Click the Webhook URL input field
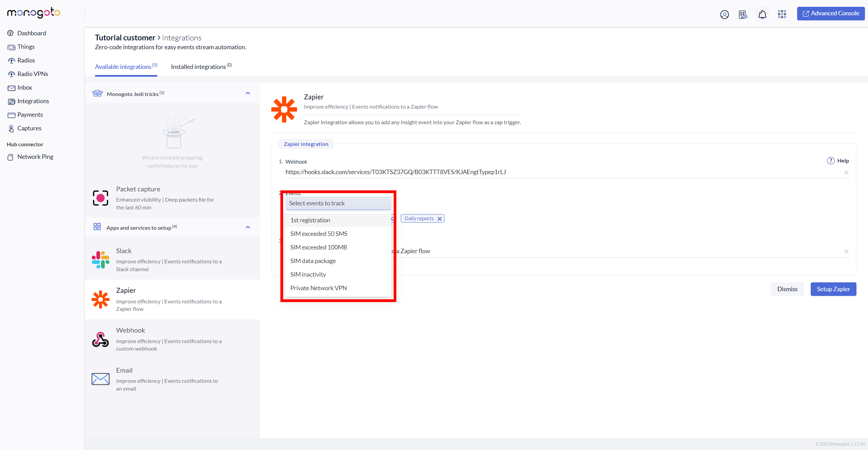 click(x=542, y=172)
